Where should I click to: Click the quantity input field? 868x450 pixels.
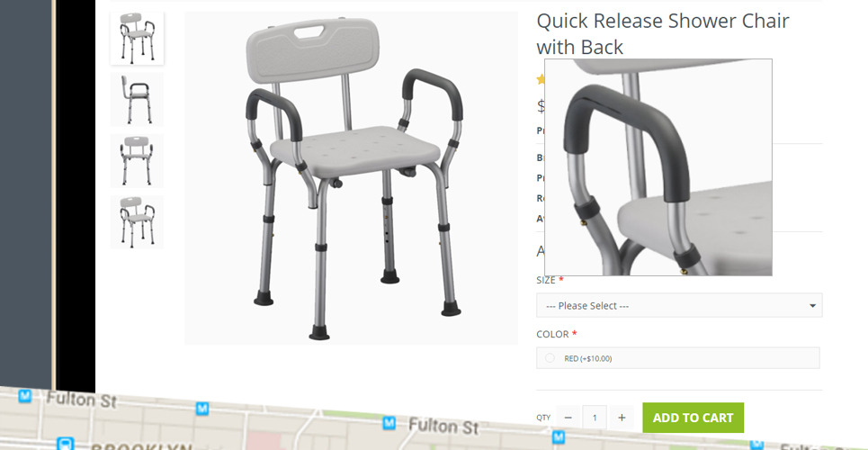[x=595, y=418]
